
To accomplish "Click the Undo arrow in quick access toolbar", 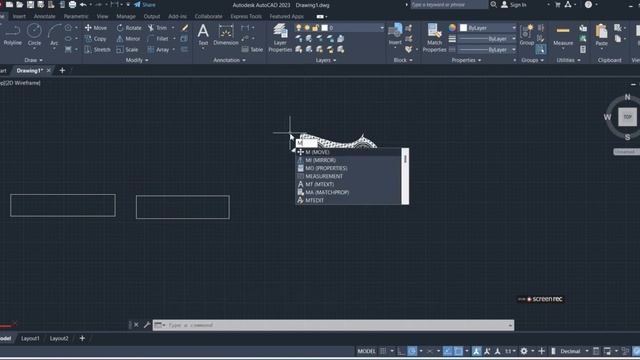I will tap(83, 4).
